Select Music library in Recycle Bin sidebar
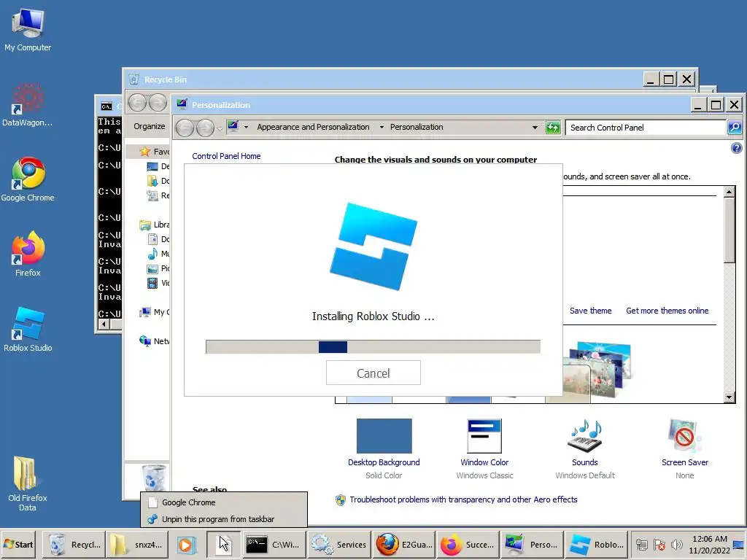 pos(158,254)
